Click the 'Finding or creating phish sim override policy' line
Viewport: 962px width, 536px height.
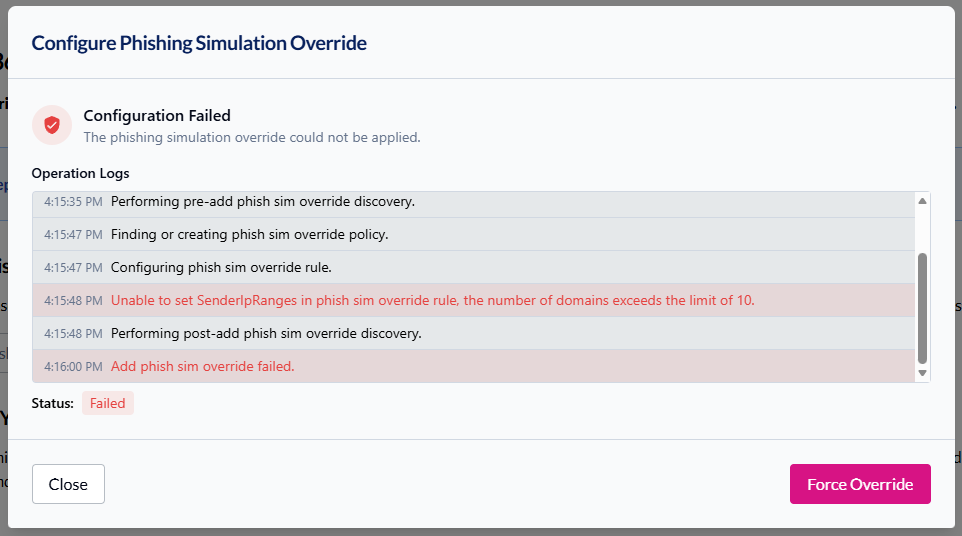point(249,234)
